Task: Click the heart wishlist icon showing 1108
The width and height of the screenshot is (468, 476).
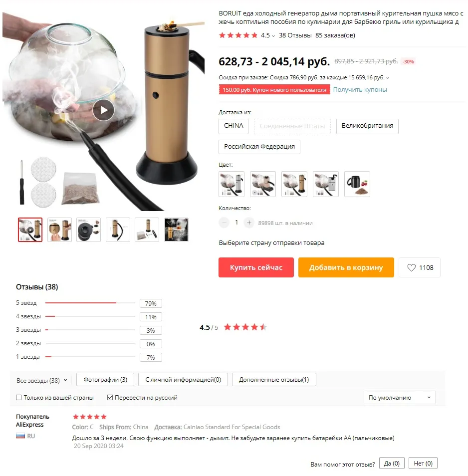Action: [x=411, y=267]
